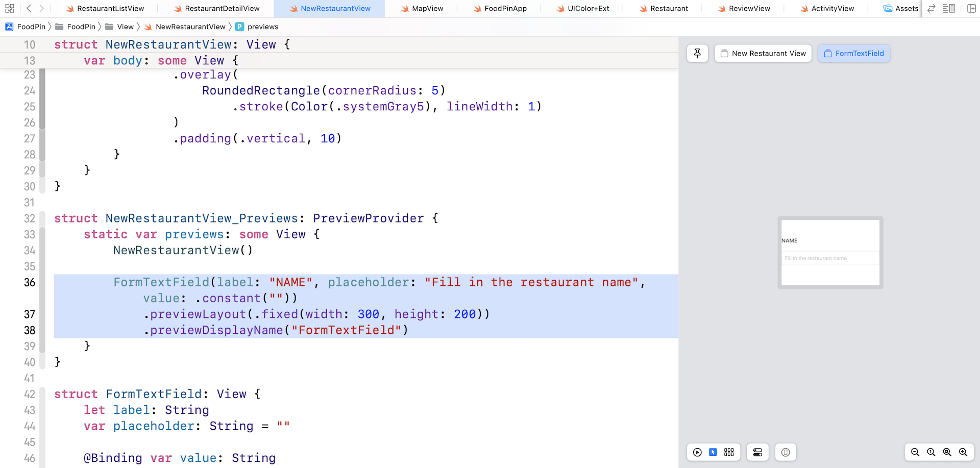The width and height of the screenshot is (980, 468).
Task: Navigate back with the back arrow
Action: [x=28, y=8]
